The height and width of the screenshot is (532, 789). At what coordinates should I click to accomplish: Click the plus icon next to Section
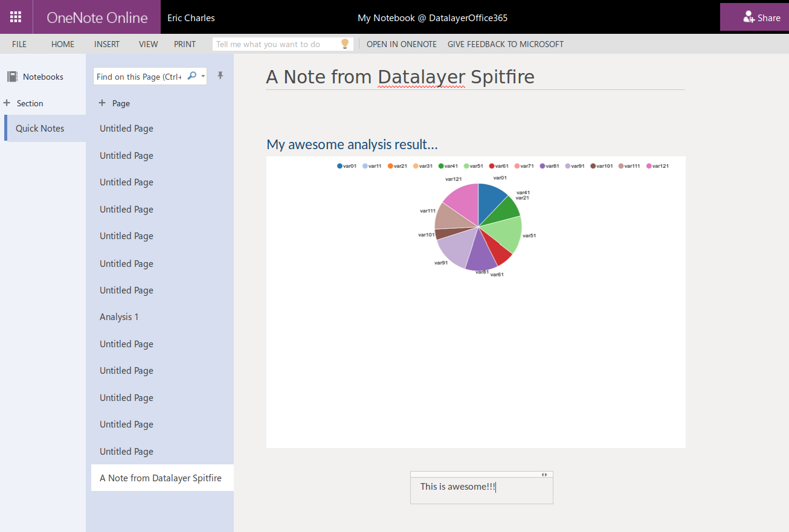[x=7, y=103]
